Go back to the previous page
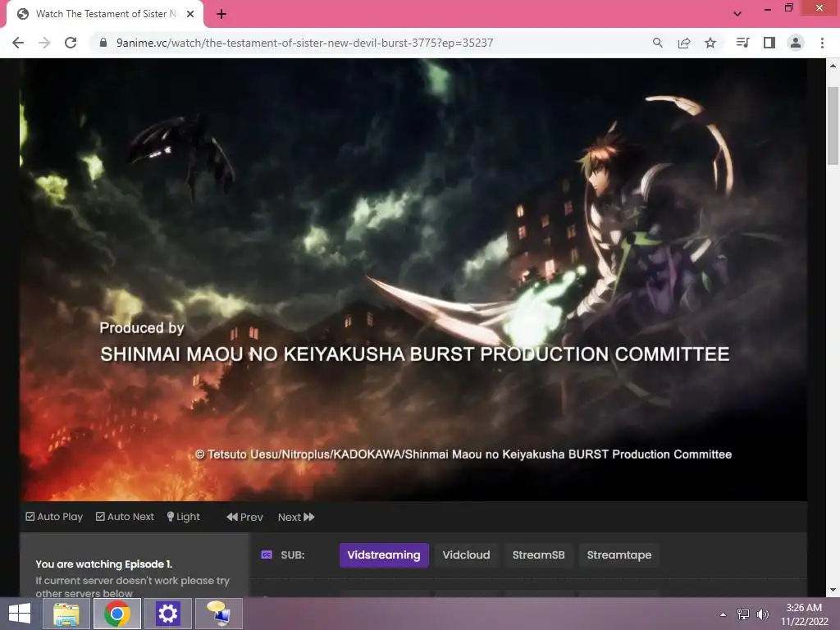Viewport: 840px width, 630px height. click(x=18, y=43)
